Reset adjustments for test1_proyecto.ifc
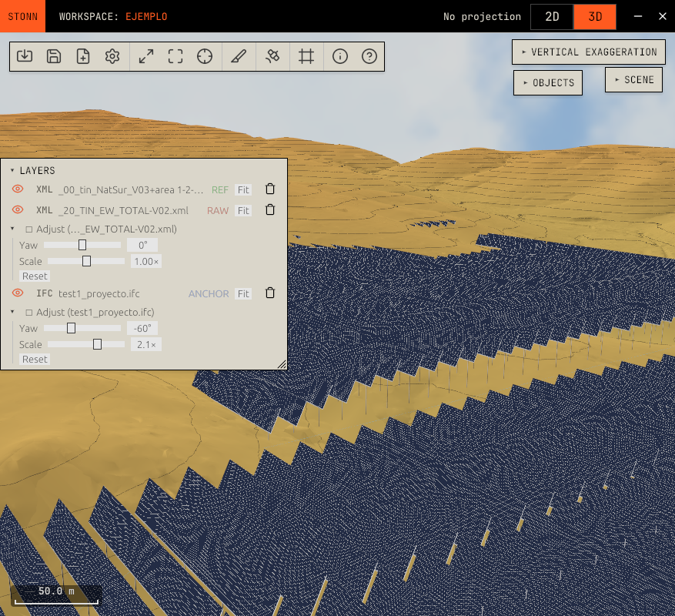The height and width of the screenshot is (616, 675). point(35,360)
